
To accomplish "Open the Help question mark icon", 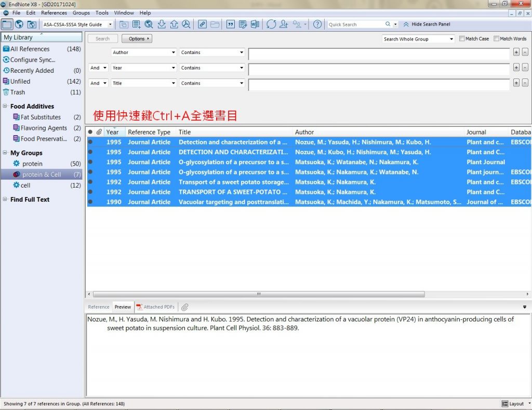I will coord(317,24).
